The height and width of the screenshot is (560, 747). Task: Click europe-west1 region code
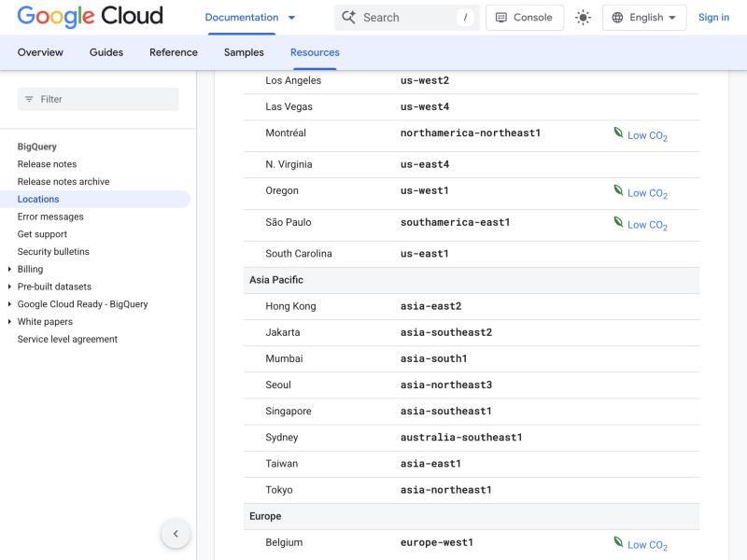coord(437,542)
